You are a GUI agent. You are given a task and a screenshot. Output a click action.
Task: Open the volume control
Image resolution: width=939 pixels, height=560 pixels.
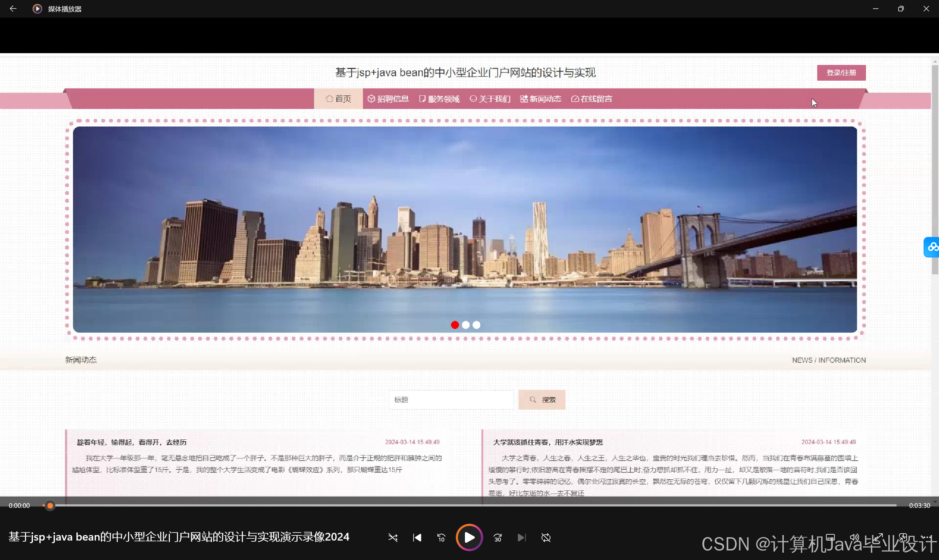pos(854,537)
